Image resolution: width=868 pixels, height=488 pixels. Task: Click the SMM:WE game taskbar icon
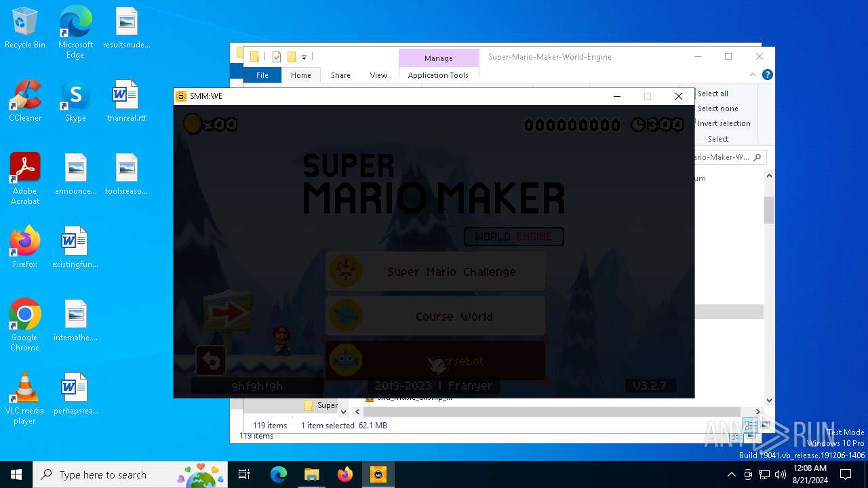pos(378,474)
